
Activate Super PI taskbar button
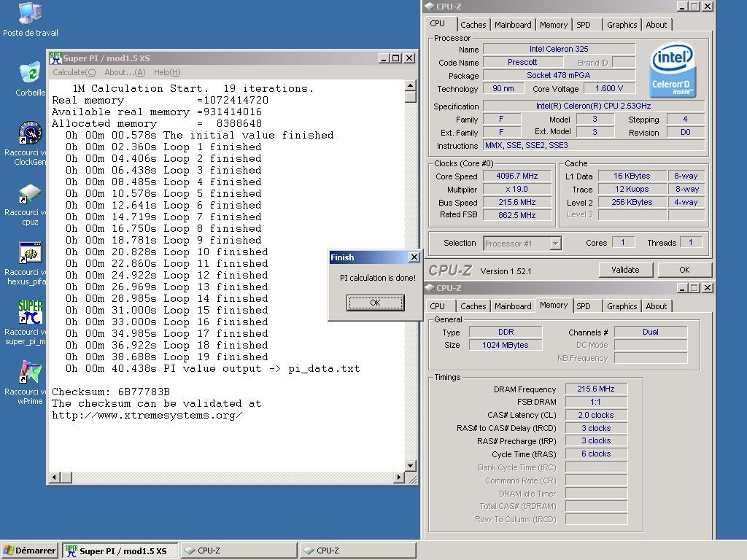[120, 551]
